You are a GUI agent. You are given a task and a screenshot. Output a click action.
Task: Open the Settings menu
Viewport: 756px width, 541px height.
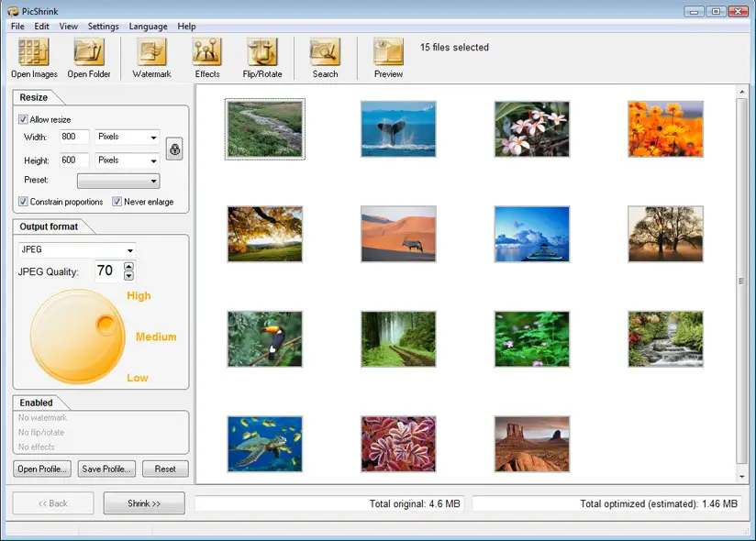click(x=103, y=27)
